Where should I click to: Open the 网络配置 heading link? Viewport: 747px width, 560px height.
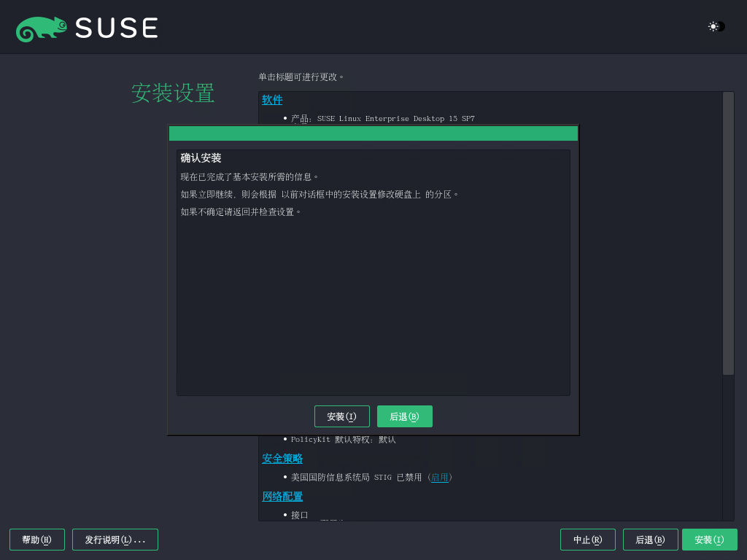(x=282, y=497)
